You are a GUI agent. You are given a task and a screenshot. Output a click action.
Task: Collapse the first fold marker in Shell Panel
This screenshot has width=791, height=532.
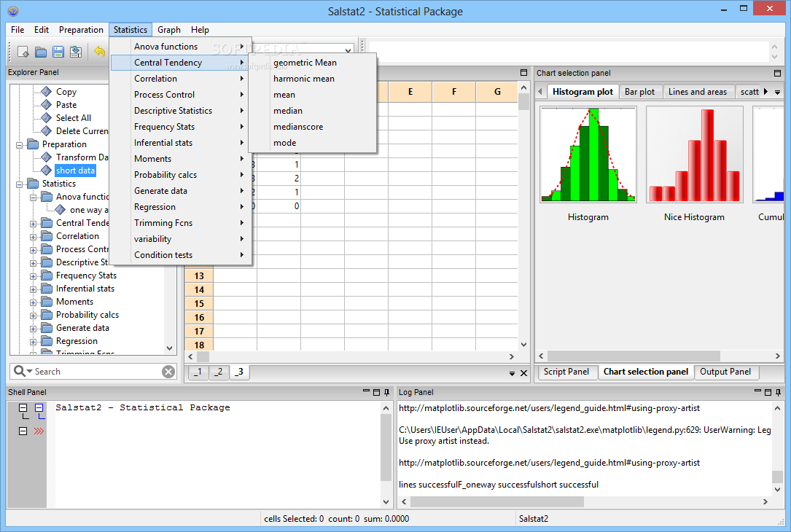(x=23, y=407)
